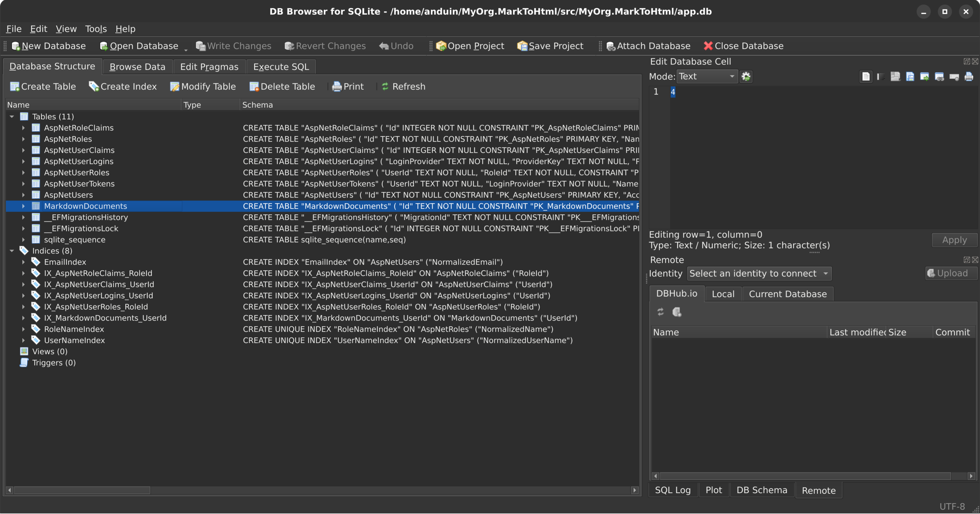Select the Create Index tool
980x514 pixels.
[x=122, y=87]
